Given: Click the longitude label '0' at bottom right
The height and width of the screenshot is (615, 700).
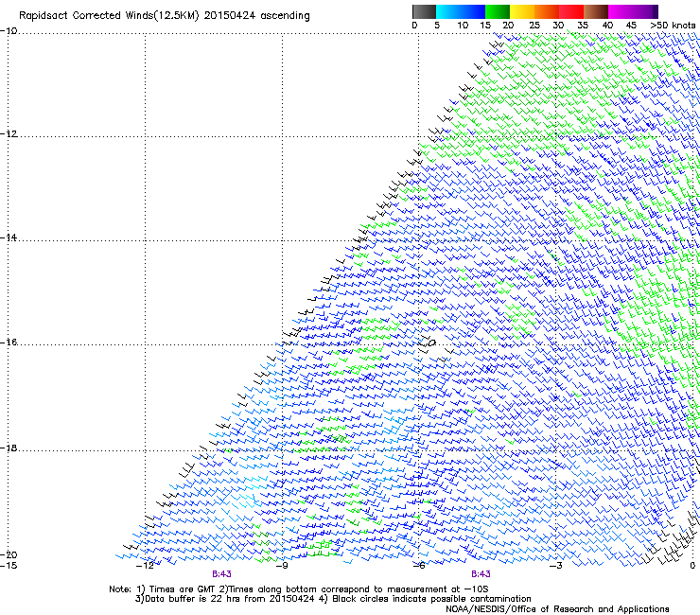Looking at the screenshot, I should click(x=692, y=566).
